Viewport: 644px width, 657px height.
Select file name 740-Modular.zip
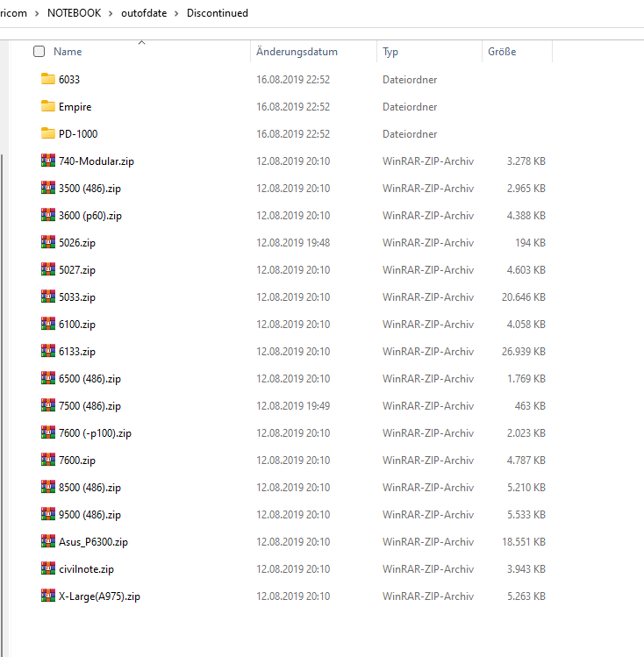[97, 161]
